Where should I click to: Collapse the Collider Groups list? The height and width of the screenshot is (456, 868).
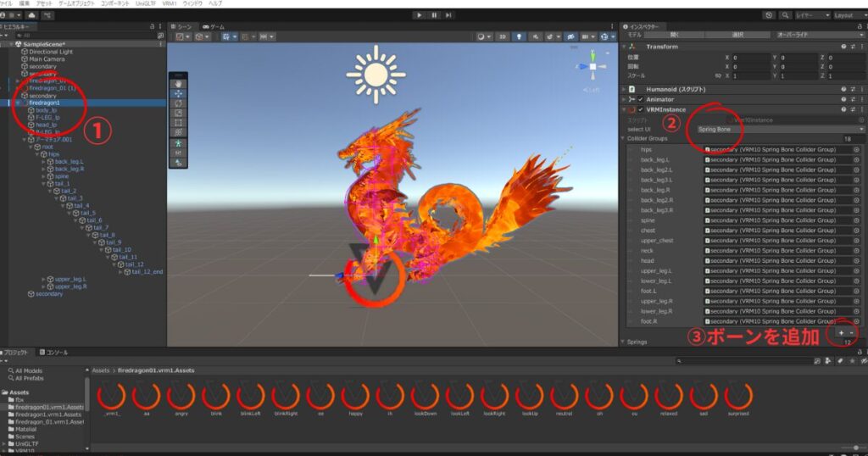[623, 138]
